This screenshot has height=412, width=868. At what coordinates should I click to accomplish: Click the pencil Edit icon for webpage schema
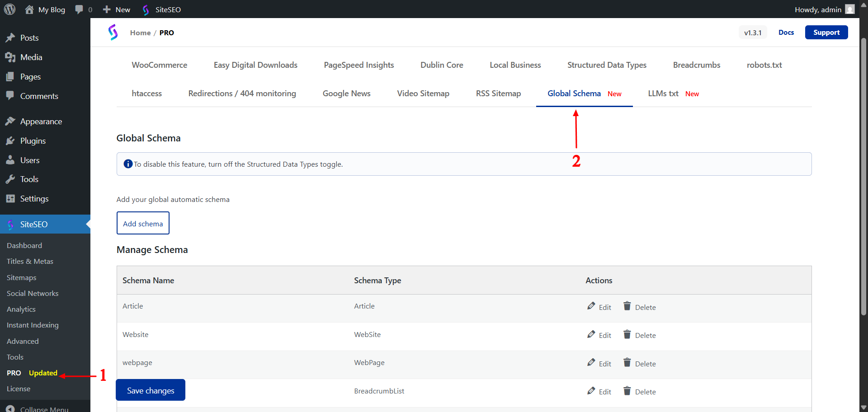click(591, 363)
